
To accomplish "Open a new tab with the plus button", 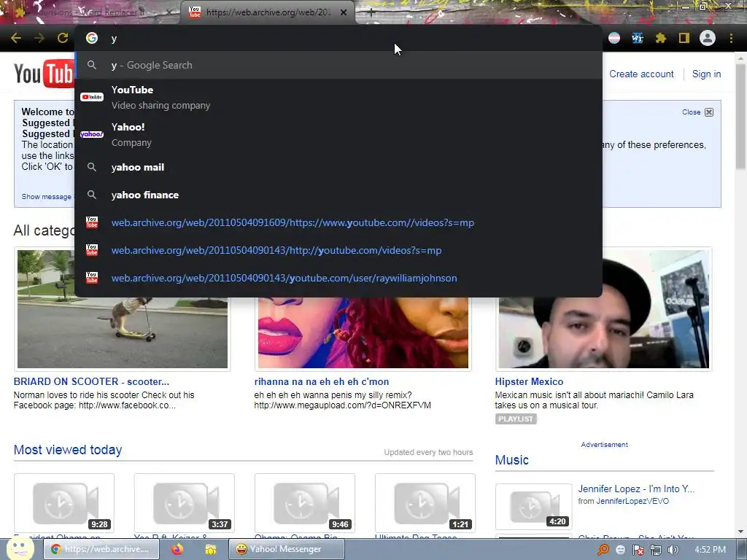I will coord(371,13).
